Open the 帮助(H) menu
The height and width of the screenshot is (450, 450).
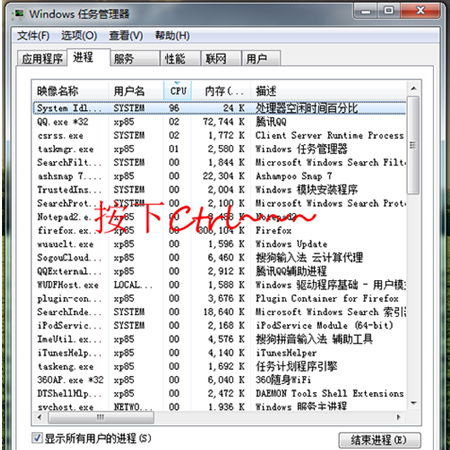coord(172,36)
